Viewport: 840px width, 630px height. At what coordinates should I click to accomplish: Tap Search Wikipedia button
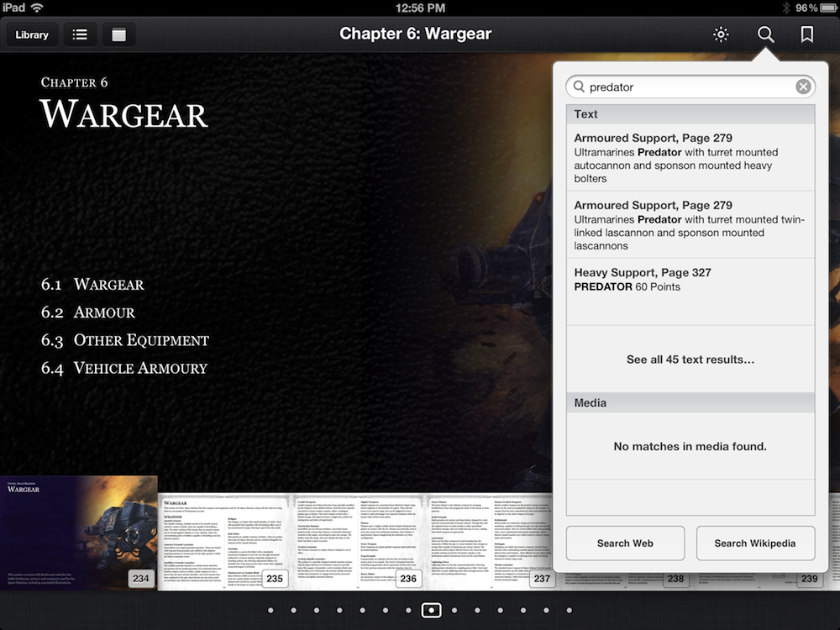pos(755,543)
